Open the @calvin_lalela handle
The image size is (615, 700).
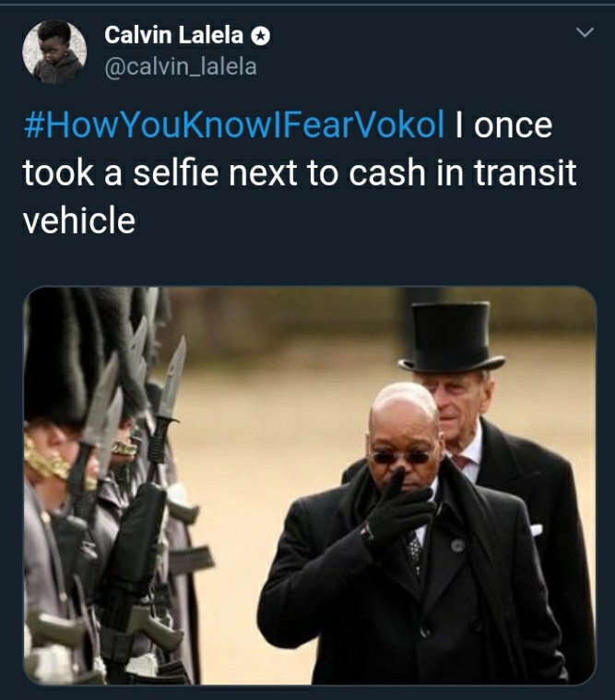coord(181,67)
